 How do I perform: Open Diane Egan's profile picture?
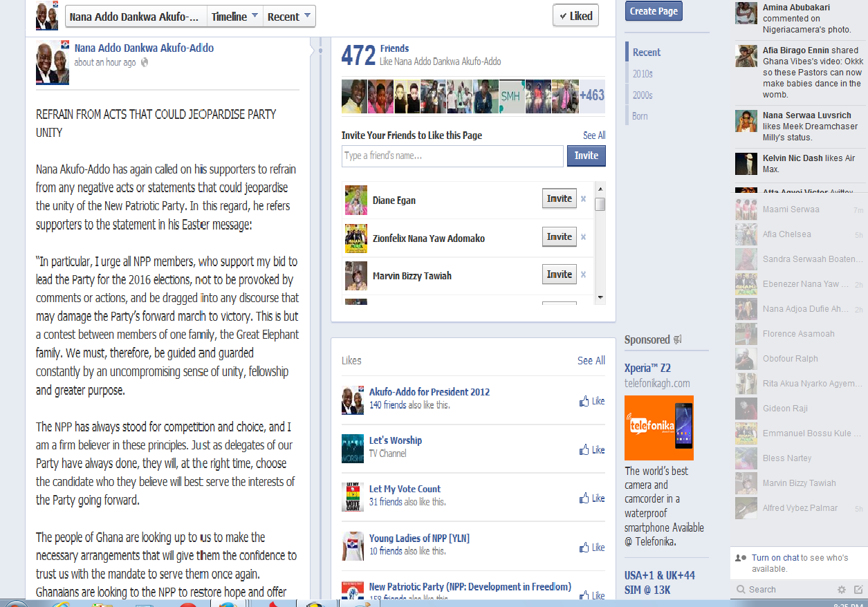coord(356,200)
